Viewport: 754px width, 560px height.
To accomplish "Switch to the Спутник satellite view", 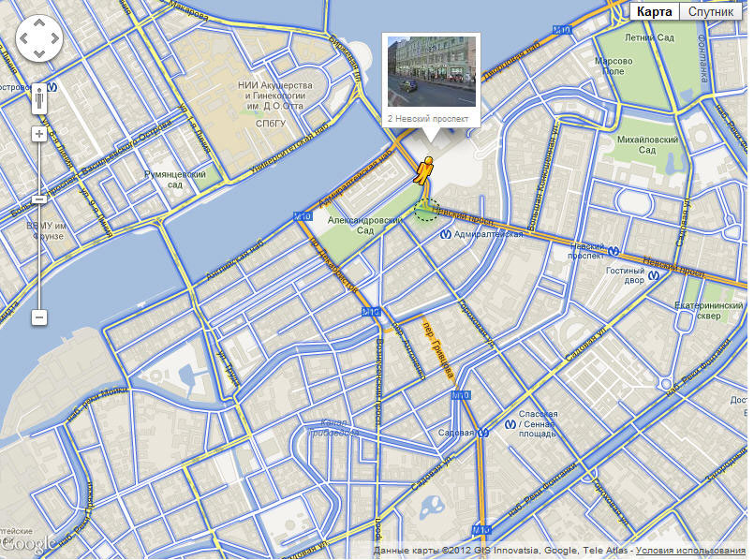I will pyautogui.click(x=710, y=11).
